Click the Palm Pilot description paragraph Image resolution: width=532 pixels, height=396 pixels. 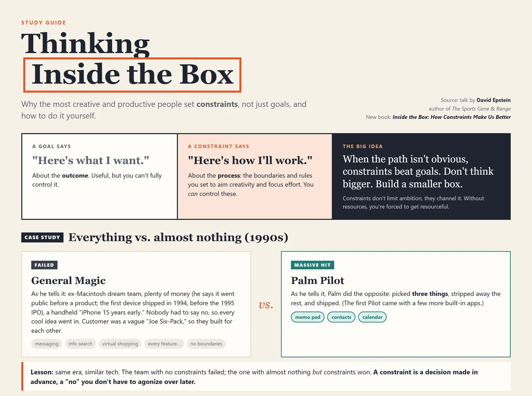pos(396,299)
